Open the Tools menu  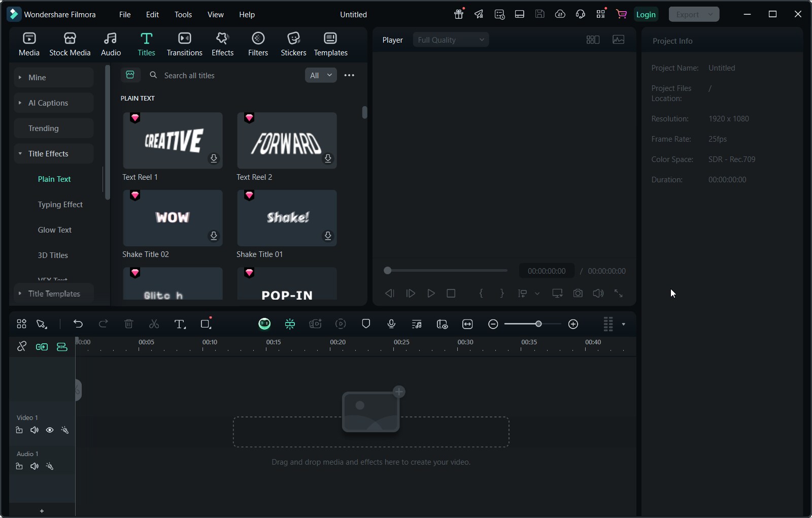(183, 14)
